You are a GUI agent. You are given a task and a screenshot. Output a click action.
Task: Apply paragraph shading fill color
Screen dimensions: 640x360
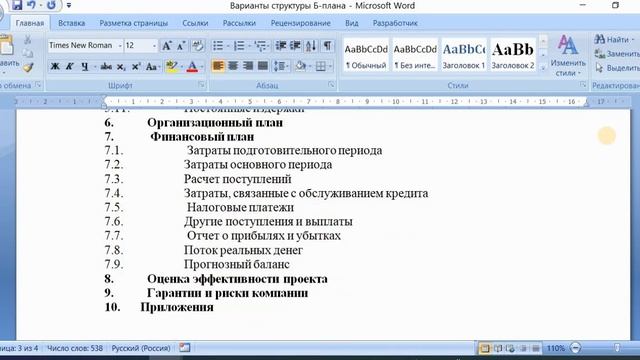coord(301,66)
